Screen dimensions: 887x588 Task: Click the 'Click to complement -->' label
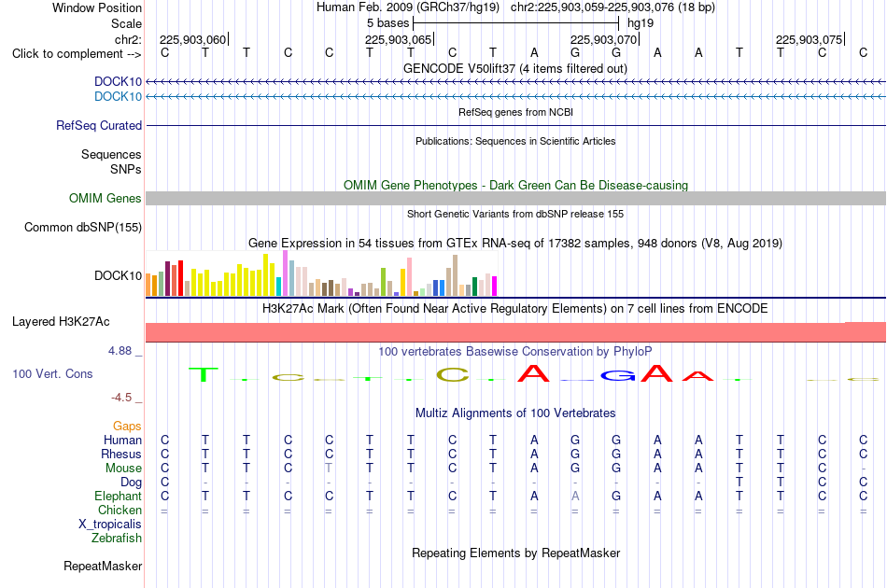(x=77, y=54)
